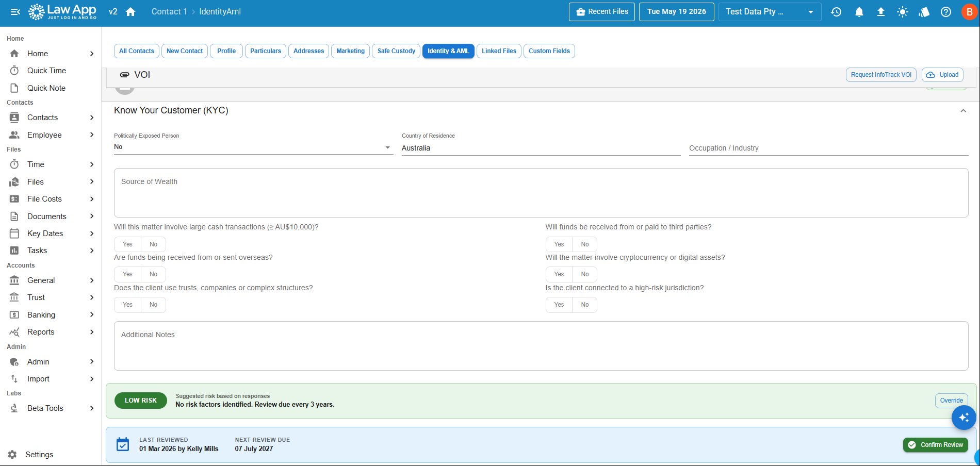Screen dimensions: 980x466
Task: Open notifications bell icon
Action: pyautogui.click(x=859, y=11)
